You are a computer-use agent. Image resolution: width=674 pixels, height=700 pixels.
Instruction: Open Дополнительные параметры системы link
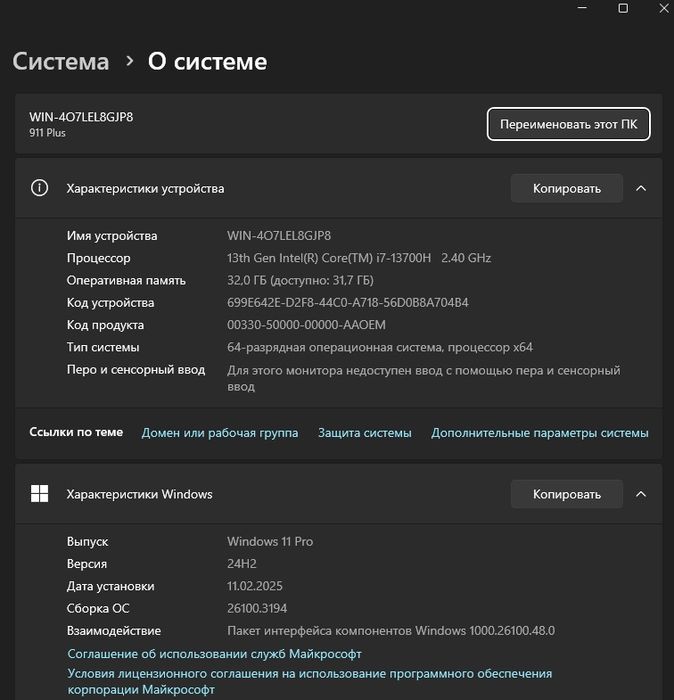pos(540,433)
